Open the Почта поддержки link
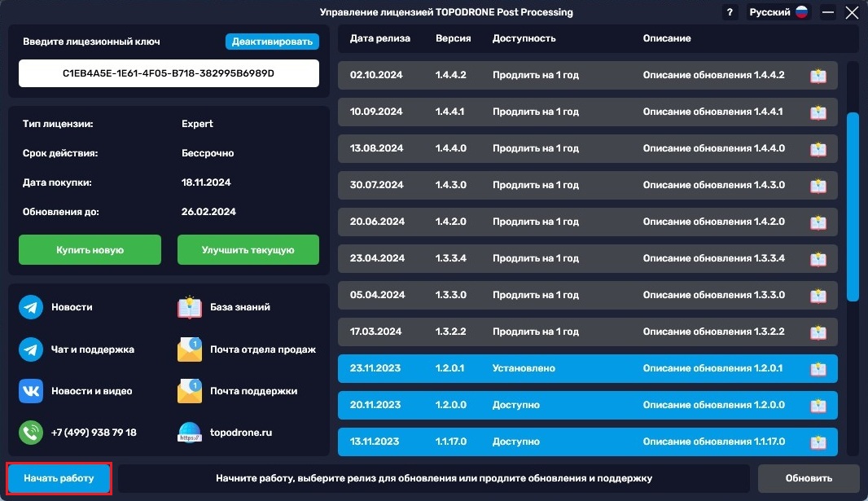Screen dimensions: 868x501 coord(253,391)
